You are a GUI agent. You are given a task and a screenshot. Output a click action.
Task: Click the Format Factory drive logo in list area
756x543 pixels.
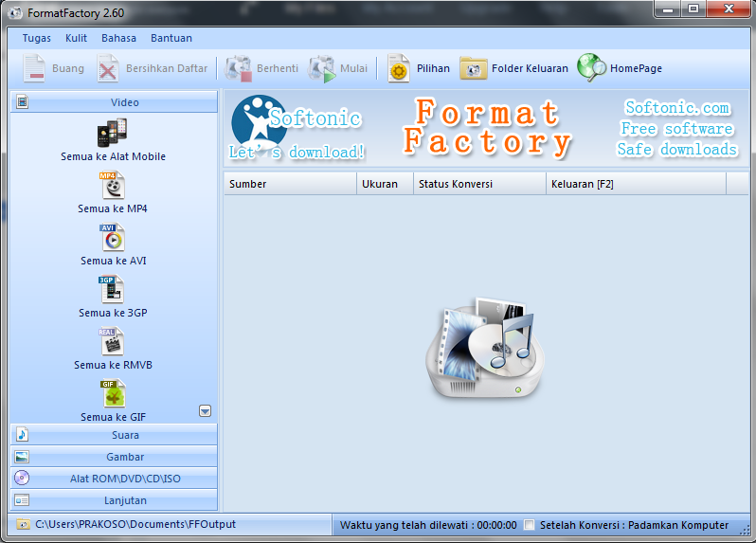[485, 348]
